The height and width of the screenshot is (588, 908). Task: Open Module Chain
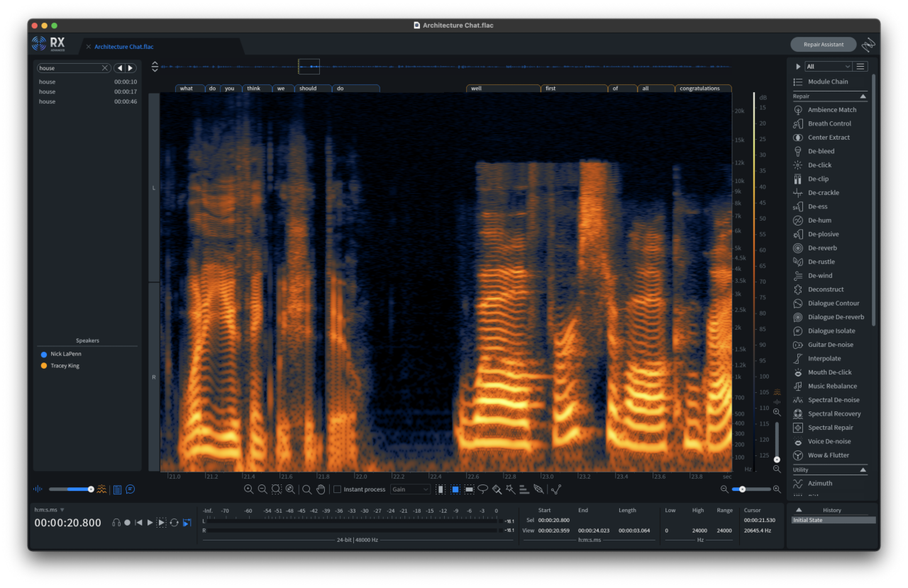click(827, 82)
